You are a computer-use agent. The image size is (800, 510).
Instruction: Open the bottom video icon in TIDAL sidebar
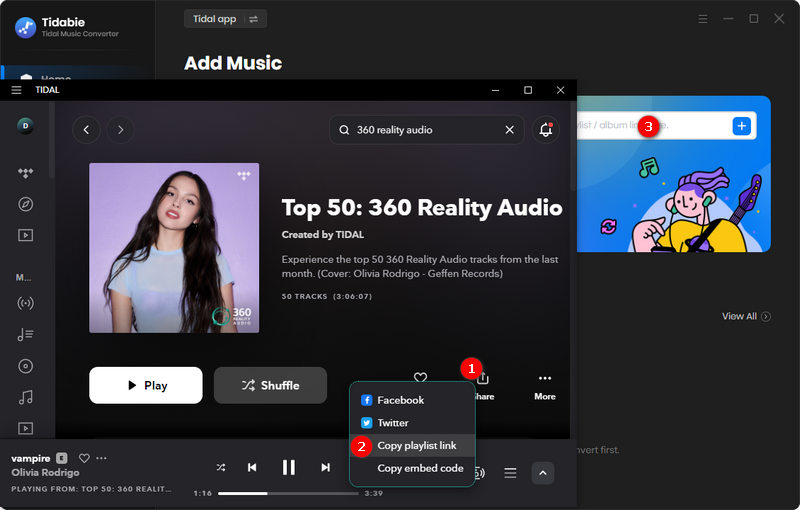[x=26, y=428]
